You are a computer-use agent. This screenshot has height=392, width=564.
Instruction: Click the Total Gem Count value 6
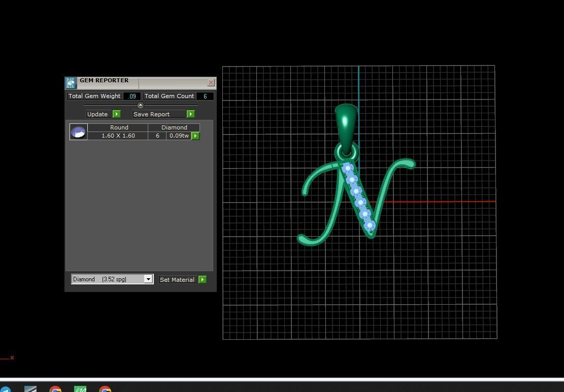tap(206, 96)
